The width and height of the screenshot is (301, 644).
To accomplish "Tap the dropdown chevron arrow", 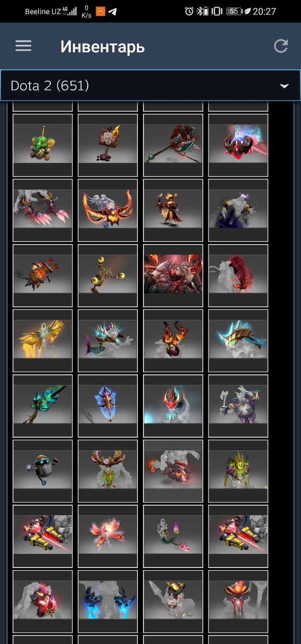I will (284, 86).
